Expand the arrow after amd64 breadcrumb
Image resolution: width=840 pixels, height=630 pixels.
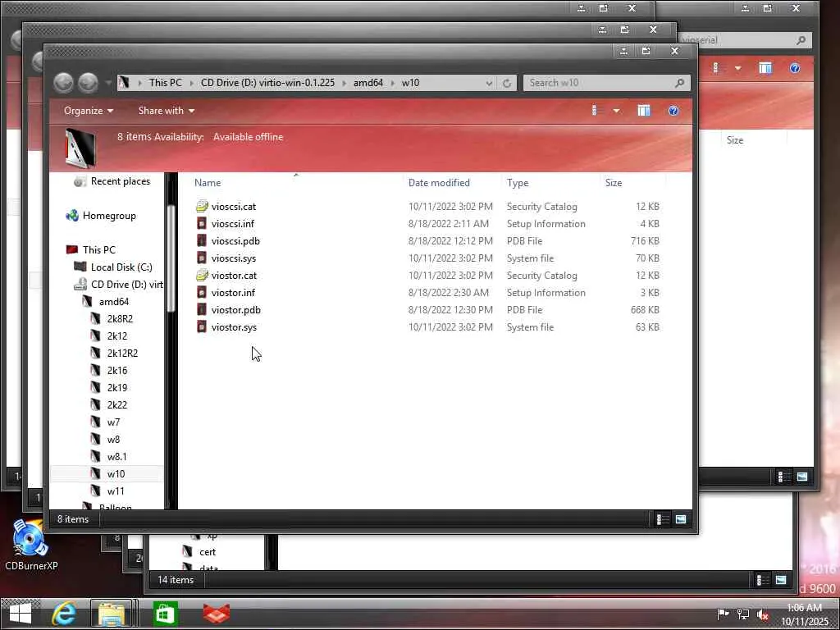[x=393, y=83]
